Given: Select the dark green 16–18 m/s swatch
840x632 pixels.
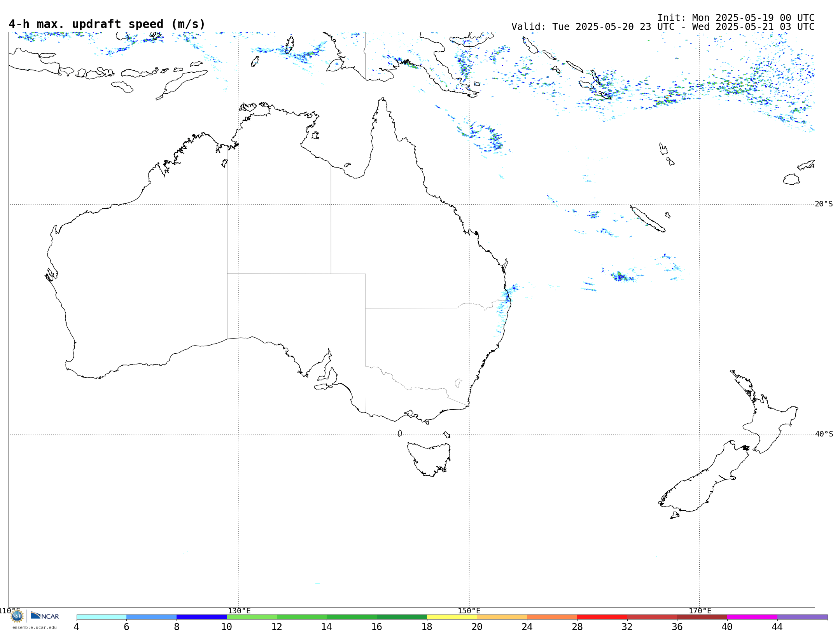Looking at the screenshot, I should point(402,617).
